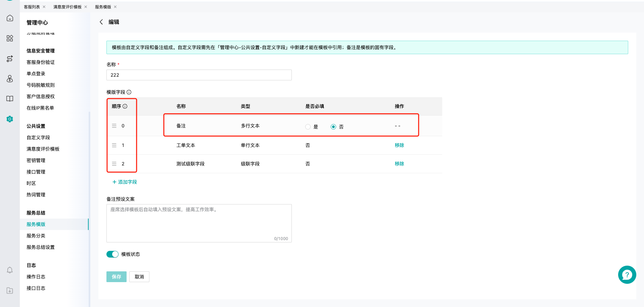Click 移除 for 工单文本 row

click(399, 145)
